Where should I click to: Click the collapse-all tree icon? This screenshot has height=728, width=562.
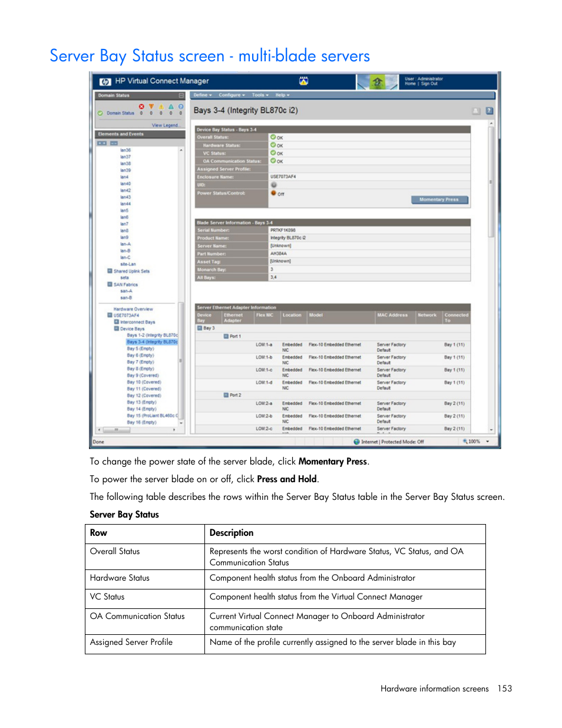[x=114, y=143]
